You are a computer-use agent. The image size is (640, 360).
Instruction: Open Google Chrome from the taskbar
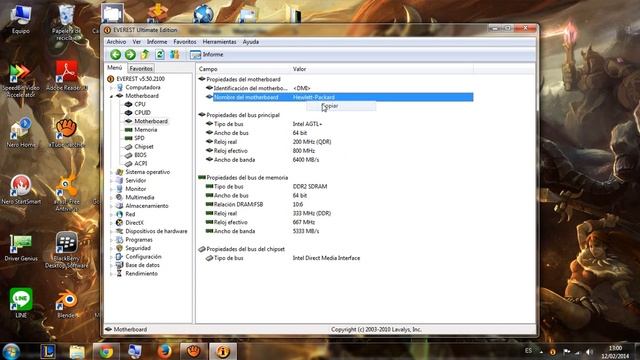pos(106,351)
